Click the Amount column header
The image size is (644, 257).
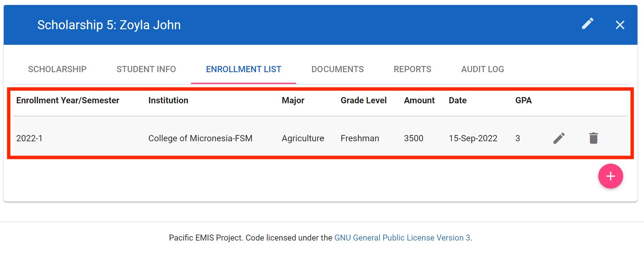pyautogui.click(x=419, y=100)
